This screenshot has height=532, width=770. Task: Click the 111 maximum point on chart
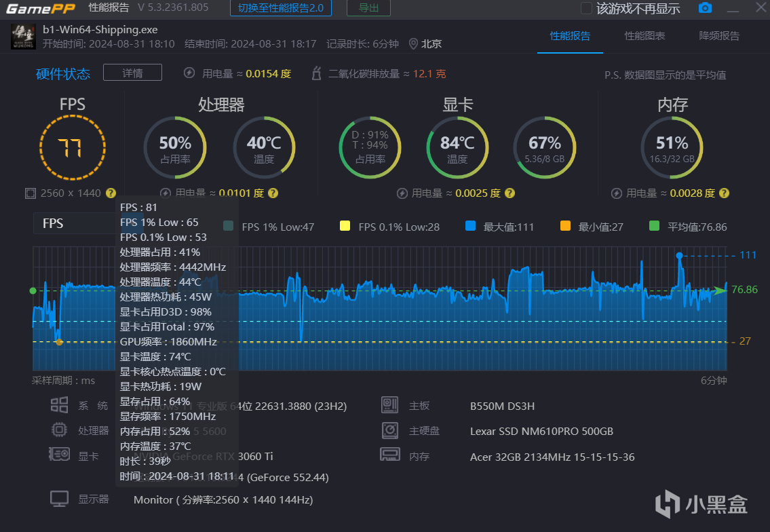(x=679, y=255)
